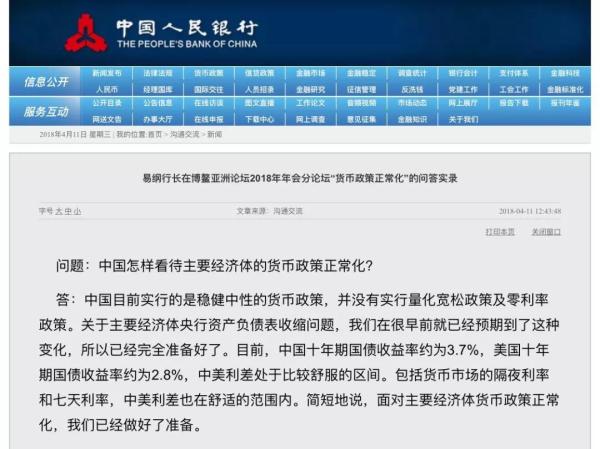
Task: Select 党建工作 in the menu
Action: tap(463, 90)
